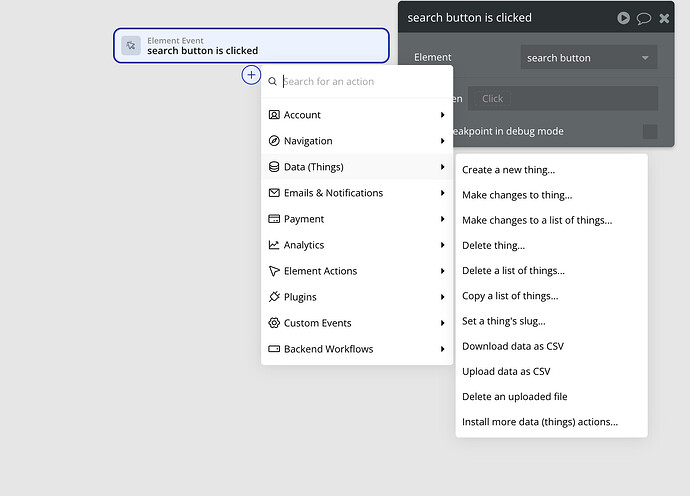The width and height of the screenshot is (690, 496).
Task: Select Set a thing's slug...
Action: pos(503,321)
